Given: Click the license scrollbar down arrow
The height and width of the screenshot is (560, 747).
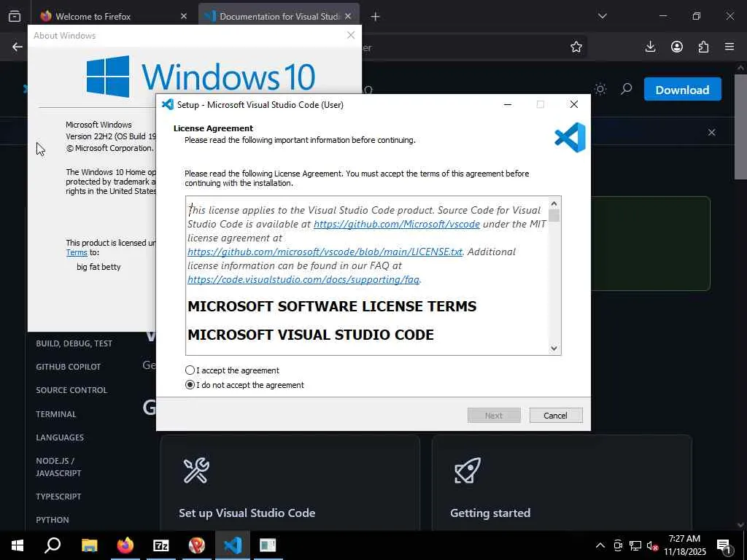Looking at the screenshot, I should 554,348.
